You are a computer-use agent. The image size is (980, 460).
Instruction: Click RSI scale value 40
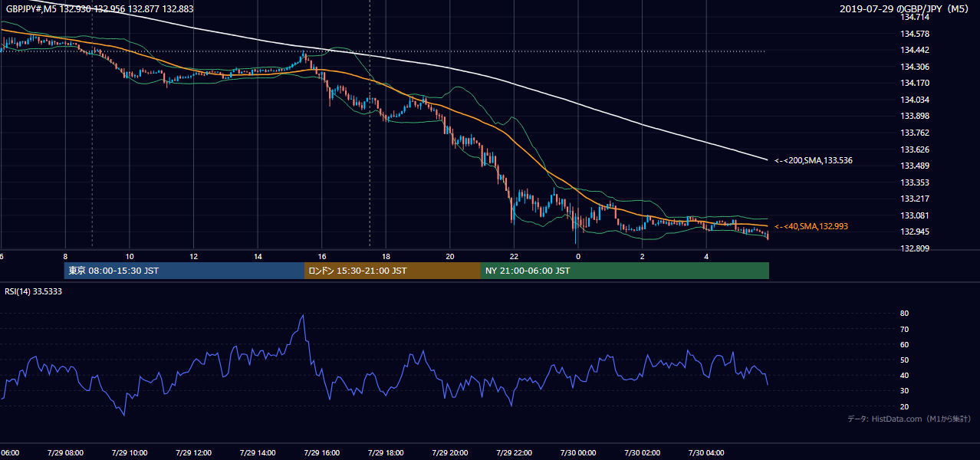tap(904, 375)
